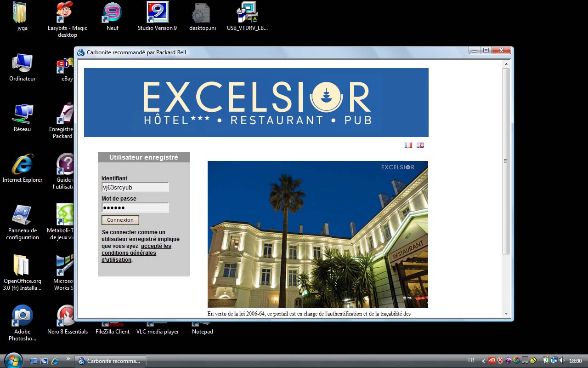Click the Mot de passe field

135,207
